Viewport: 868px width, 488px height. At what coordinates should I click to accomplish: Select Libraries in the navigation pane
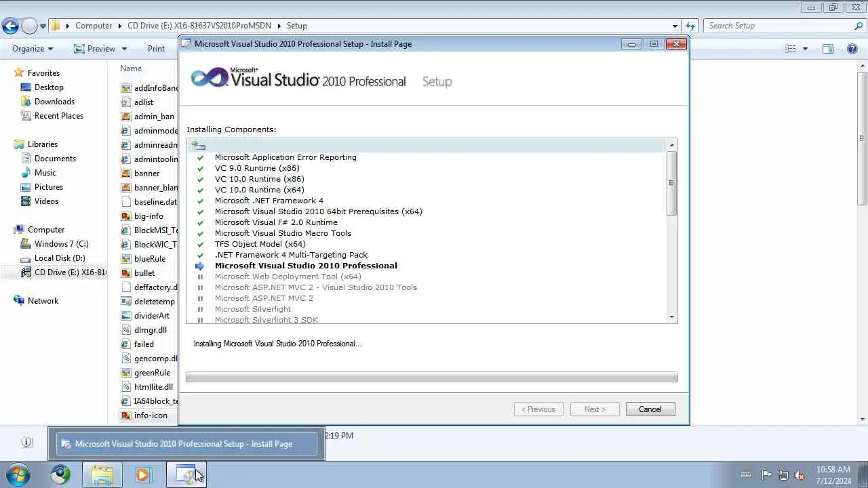(43, 144)
